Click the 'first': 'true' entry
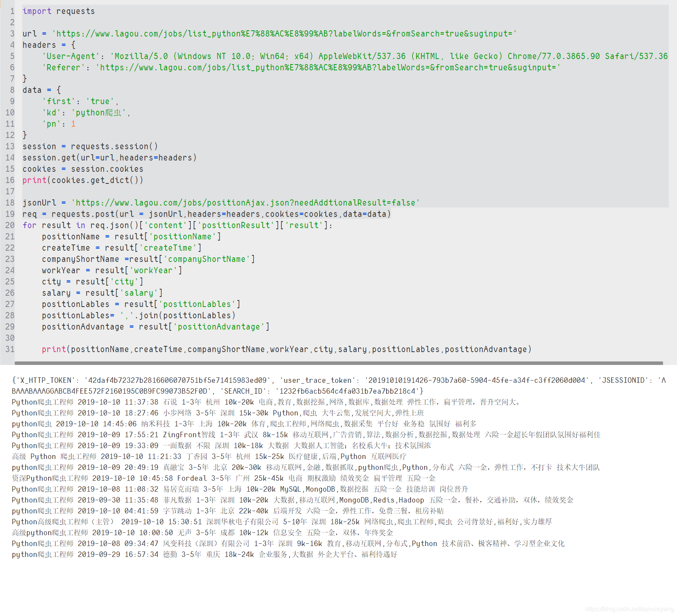The width and height of the screenshot is (677, 616). click(x=80, y=101)
